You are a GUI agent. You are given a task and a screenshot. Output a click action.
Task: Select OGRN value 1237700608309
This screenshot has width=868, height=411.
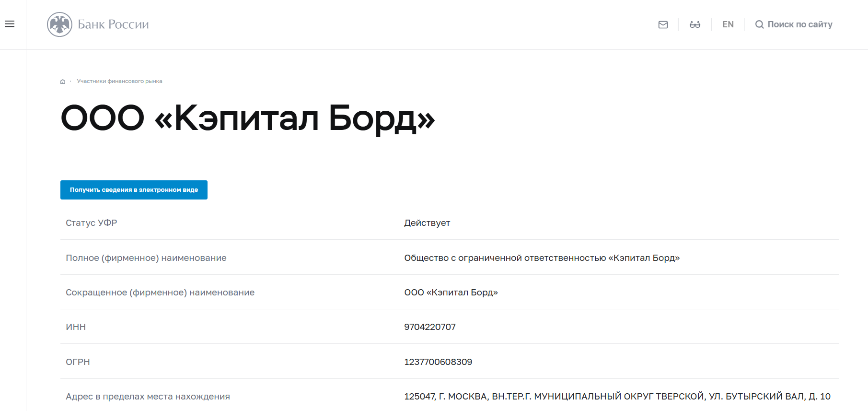pyautogui.click(x=438, y=362)
